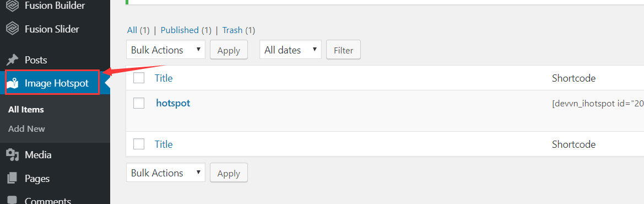Screen dimensions: 644x204
Task: Select All Items in the submenu
Action: [x=26, y=110]
